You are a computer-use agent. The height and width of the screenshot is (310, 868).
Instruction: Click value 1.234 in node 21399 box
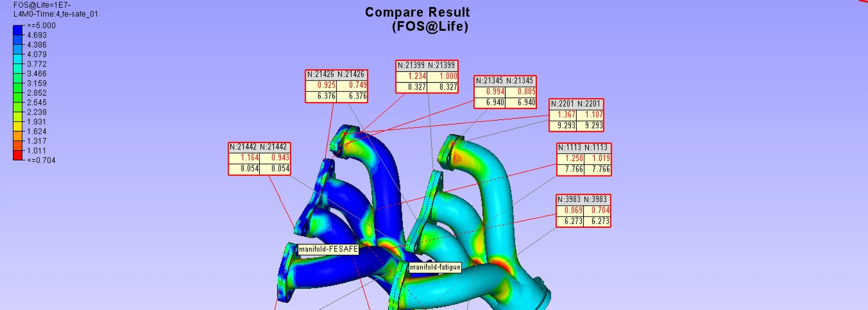tap(417, 76)
